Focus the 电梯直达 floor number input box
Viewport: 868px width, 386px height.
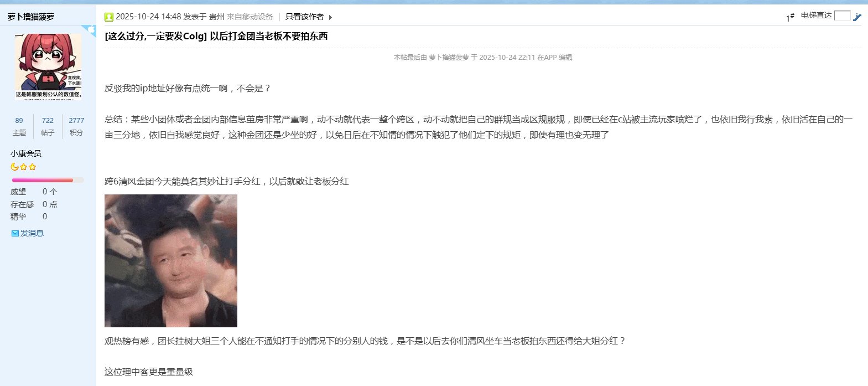[x=842, y=16]
